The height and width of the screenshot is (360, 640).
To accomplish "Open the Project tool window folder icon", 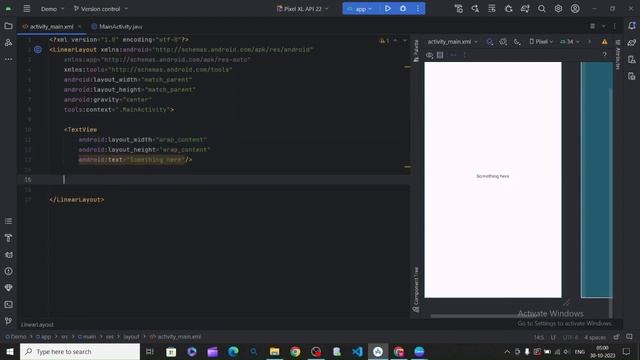I will (8, 26).
